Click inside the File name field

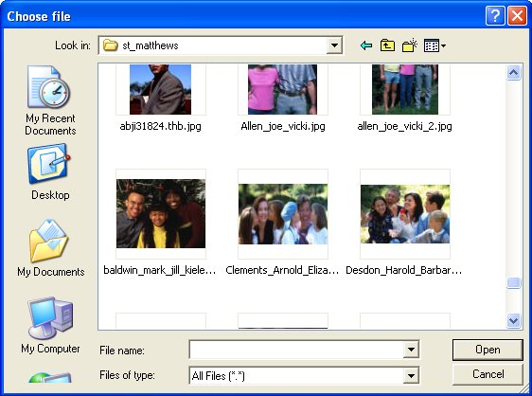296,350
